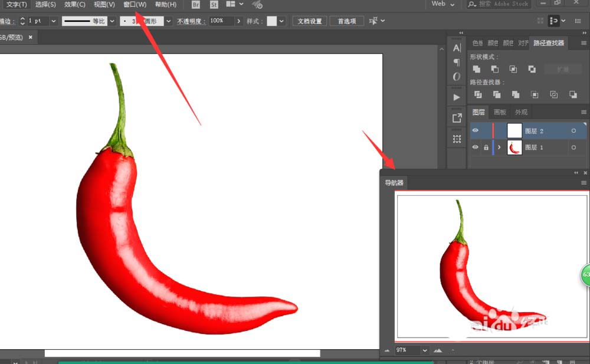Screen dimensions: 590x364
Task: Open the Artboards panel icon in dock
Action: (x=457, y=139)
